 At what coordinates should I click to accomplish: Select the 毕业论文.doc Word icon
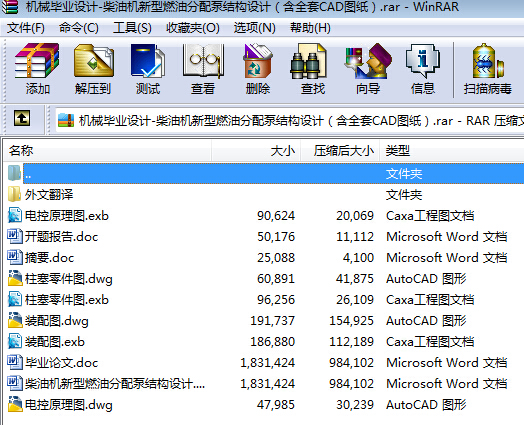[15, 363]
